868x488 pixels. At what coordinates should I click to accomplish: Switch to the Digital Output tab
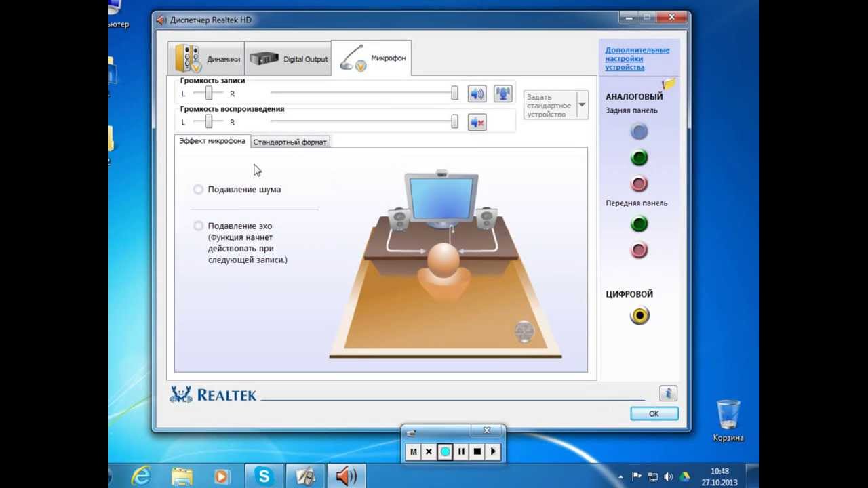[x=288, y=58]
